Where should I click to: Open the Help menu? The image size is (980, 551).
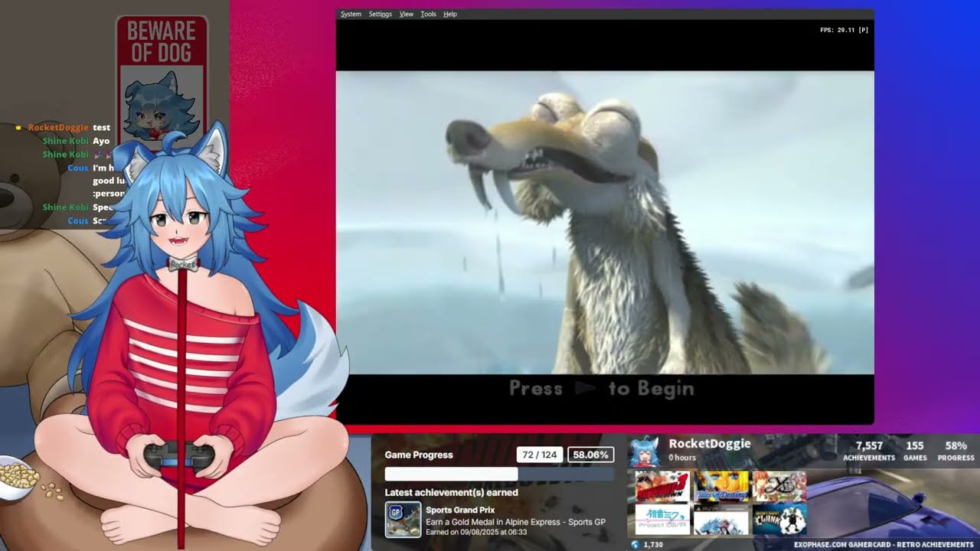(450, 14)
